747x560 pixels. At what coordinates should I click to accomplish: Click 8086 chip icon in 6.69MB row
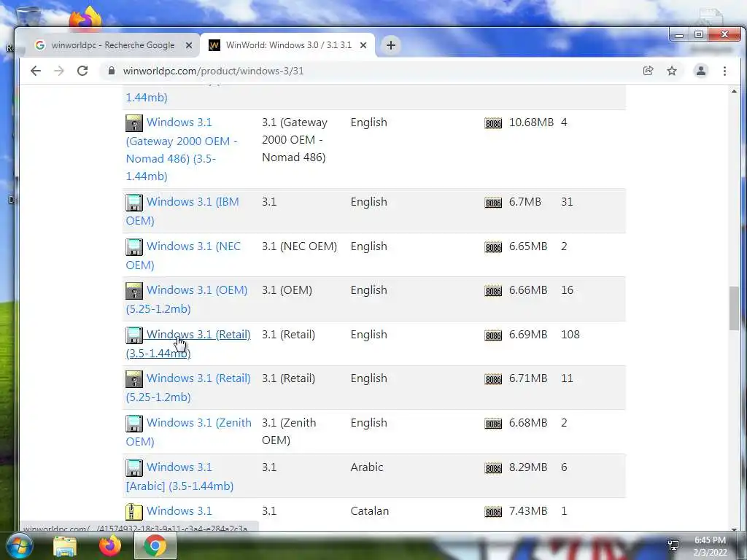[493, 335]
